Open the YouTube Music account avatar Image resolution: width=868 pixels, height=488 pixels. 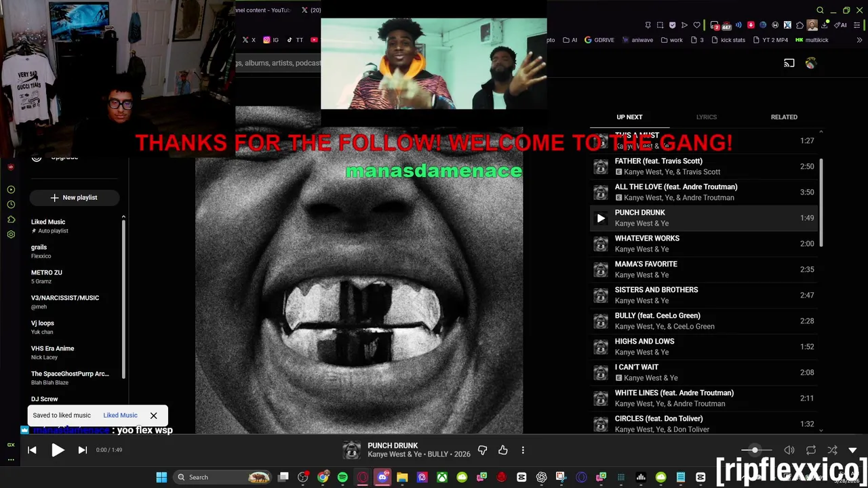click(x=811, y=63)
